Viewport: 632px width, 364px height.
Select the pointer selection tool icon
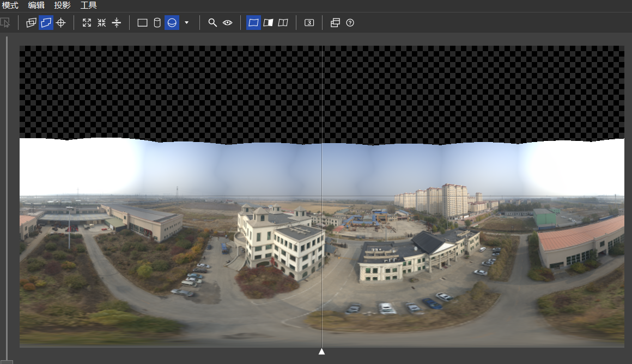pos(5,23)
